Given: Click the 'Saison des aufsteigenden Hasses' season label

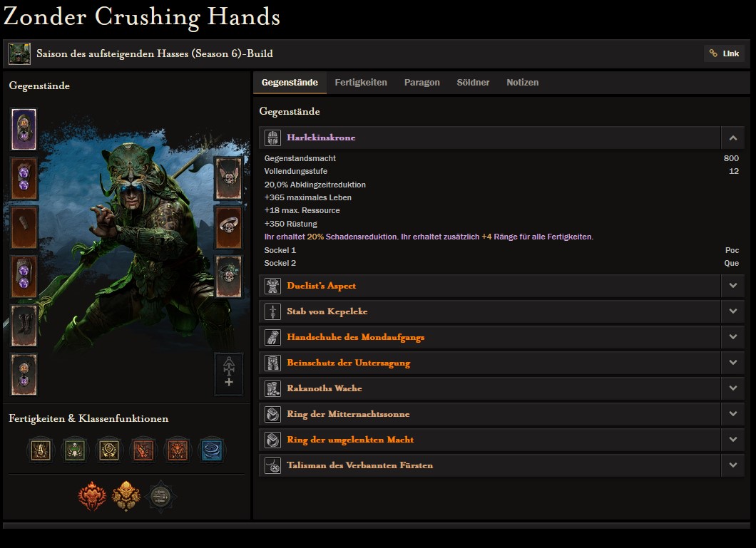Looking at the screenshot, I should 155,53.
